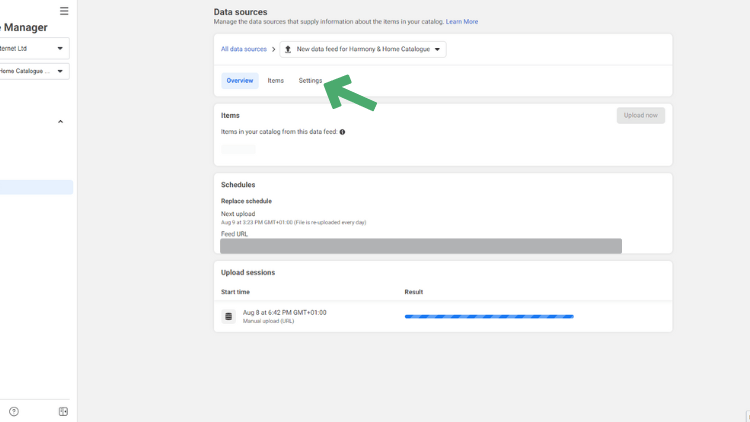Open the business account dropdown ending in Ltd

[34, 48]
